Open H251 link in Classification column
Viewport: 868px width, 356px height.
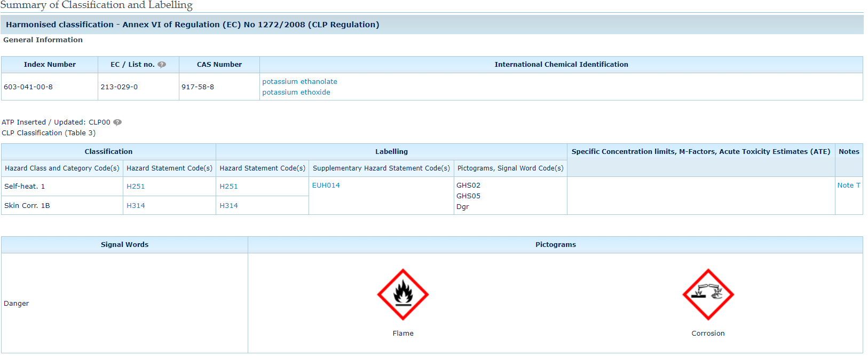click(x=136, y=187)
